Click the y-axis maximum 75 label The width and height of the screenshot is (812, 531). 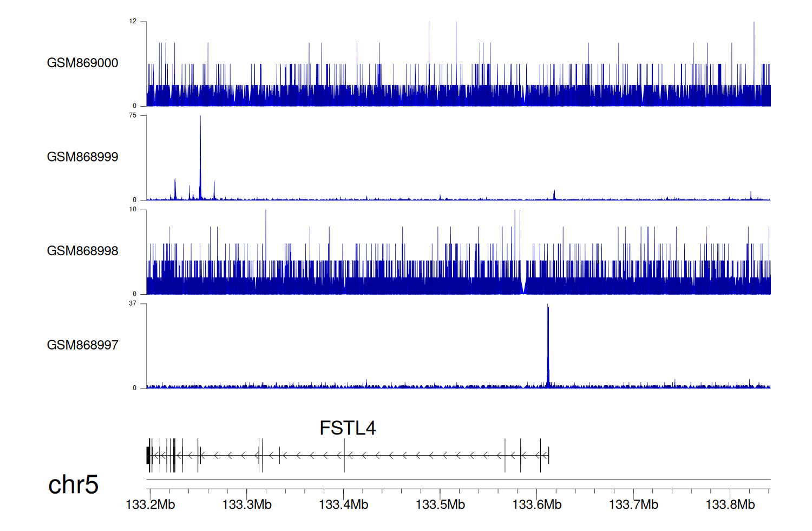(133, 115)
